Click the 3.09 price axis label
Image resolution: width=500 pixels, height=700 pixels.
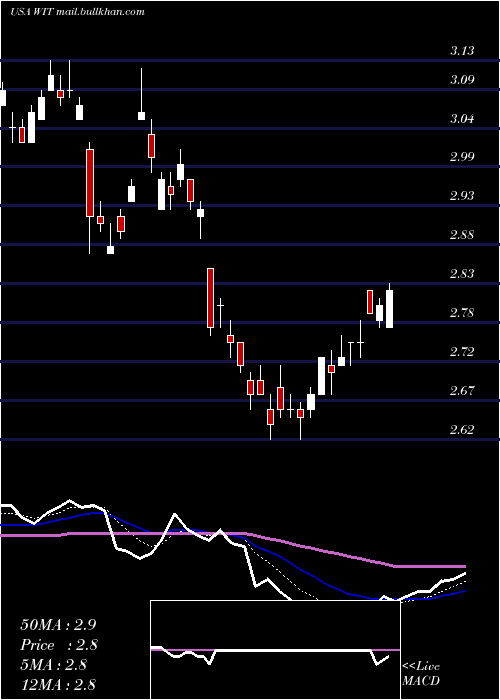[462, 80]
